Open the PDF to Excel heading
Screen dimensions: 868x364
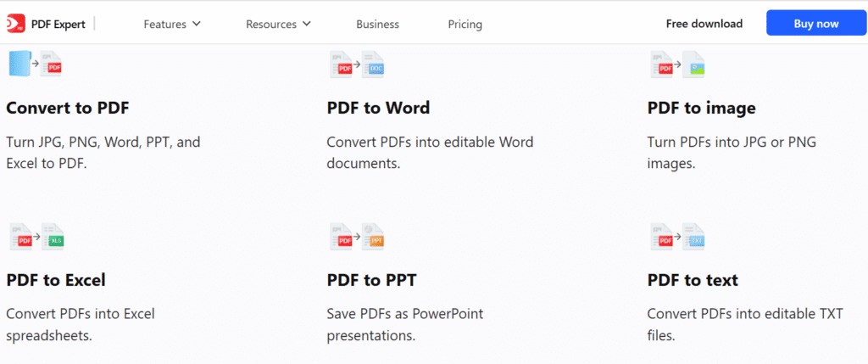[x=56, y=280]
